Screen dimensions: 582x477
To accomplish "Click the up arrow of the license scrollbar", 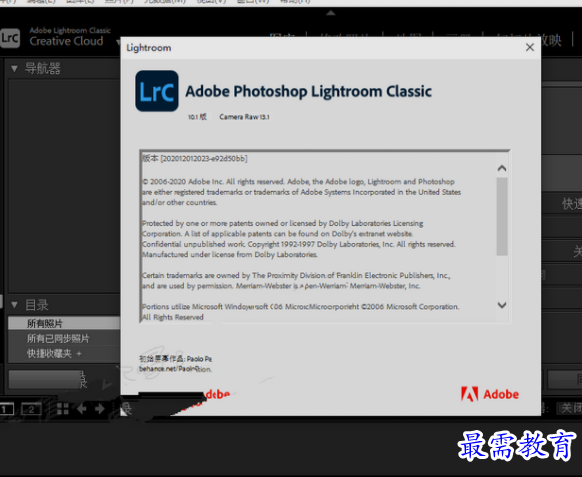I will coord(502,168).
